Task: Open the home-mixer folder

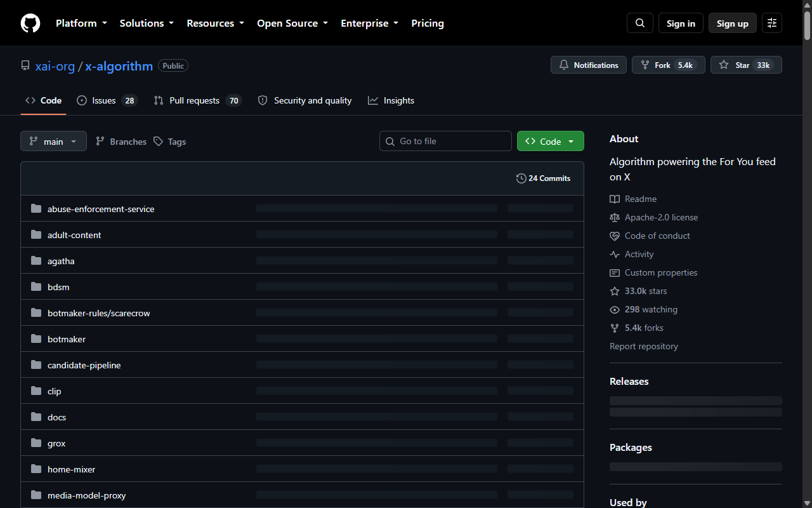Action: click(x=71, y=469)
